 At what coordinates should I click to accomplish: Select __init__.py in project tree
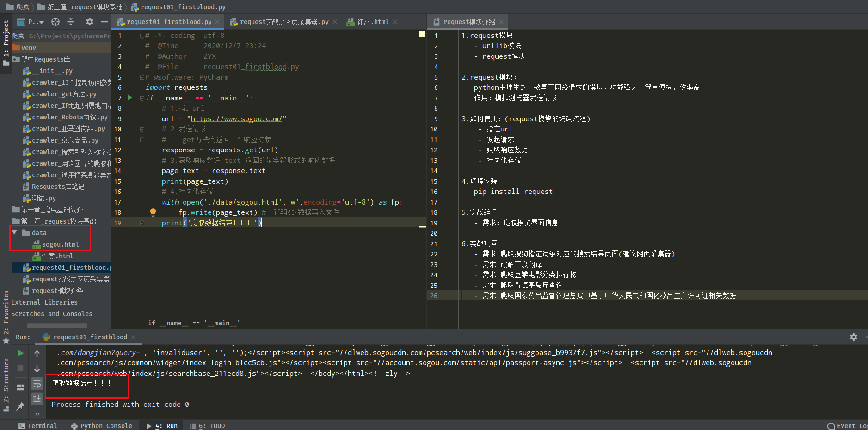[x=48, y=71]
